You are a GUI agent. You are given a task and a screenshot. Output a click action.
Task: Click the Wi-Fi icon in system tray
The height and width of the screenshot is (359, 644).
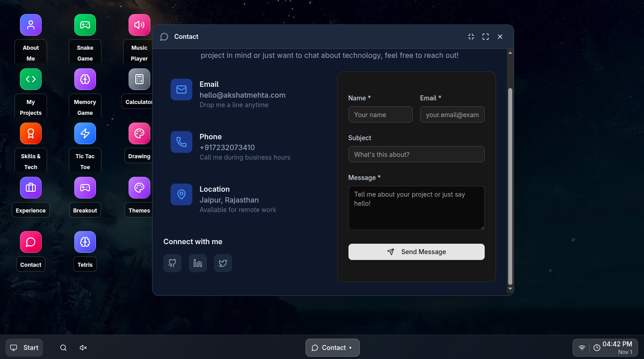[x=582, y=348]
